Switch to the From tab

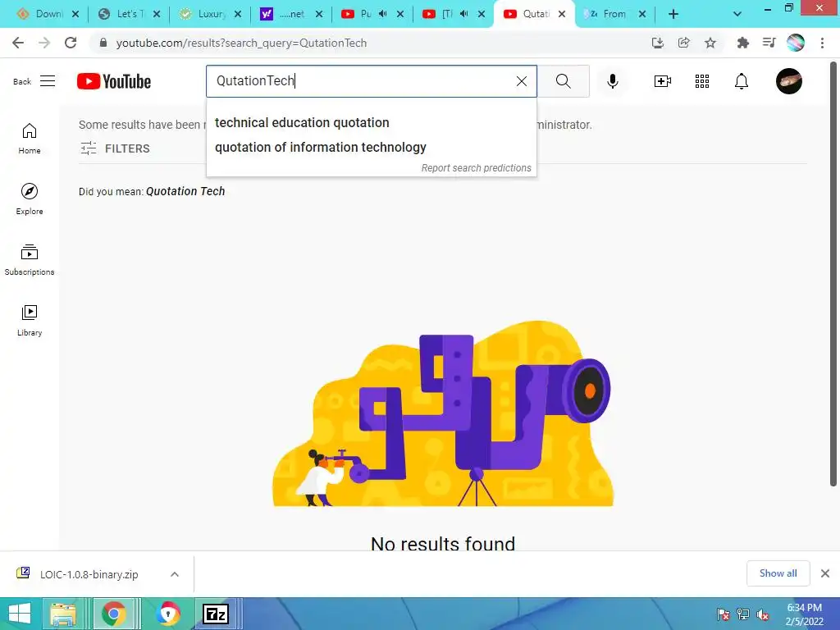[614, 14]
